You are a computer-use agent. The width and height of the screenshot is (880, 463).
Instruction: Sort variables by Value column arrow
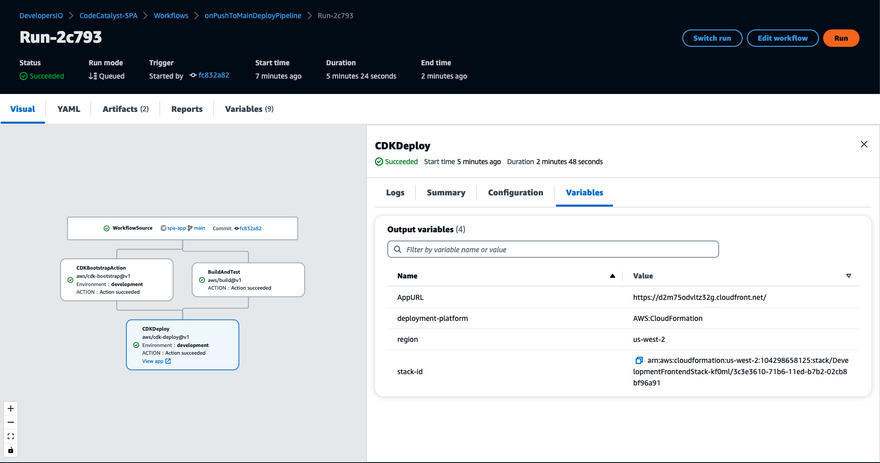coord(849,276)
